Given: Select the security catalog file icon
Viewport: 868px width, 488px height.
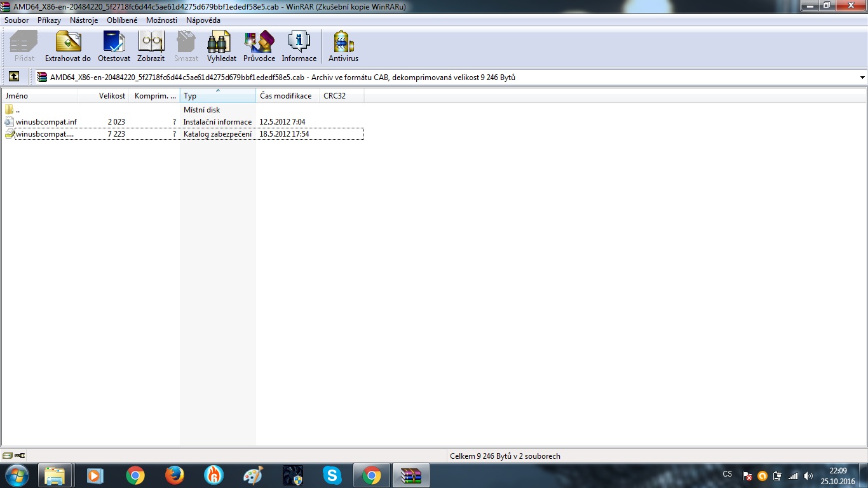Looking at the screenshot, I should pos(9,134).
